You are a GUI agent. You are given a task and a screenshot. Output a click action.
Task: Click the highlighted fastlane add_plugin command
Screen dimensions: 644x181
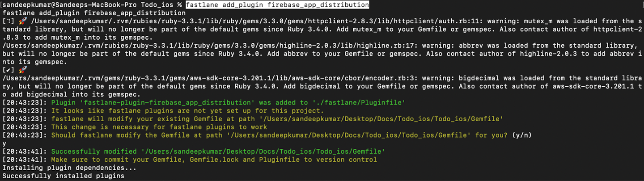pyautogui.click(x=277, y=5)
